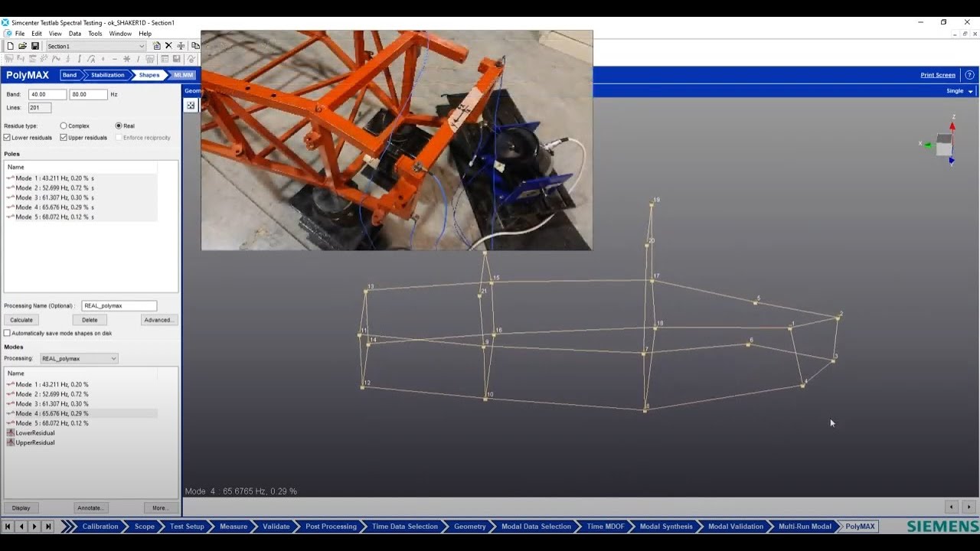Open the Edit menu
The width and height of the screenshot is (980, 551).
click(x=37, y=34)
